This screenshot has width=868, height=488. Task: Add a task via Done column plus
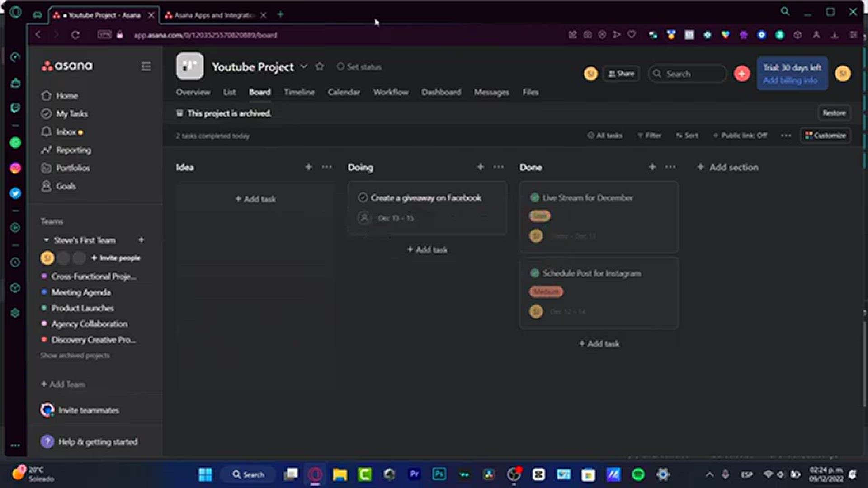(652, 167)
